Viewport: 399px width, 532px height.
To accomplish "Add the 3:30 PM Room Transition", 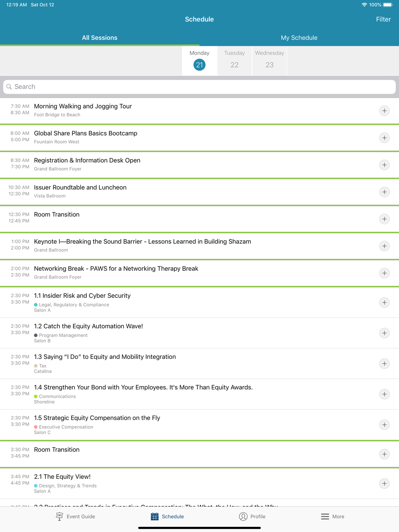I will click(x=384, y=454).
